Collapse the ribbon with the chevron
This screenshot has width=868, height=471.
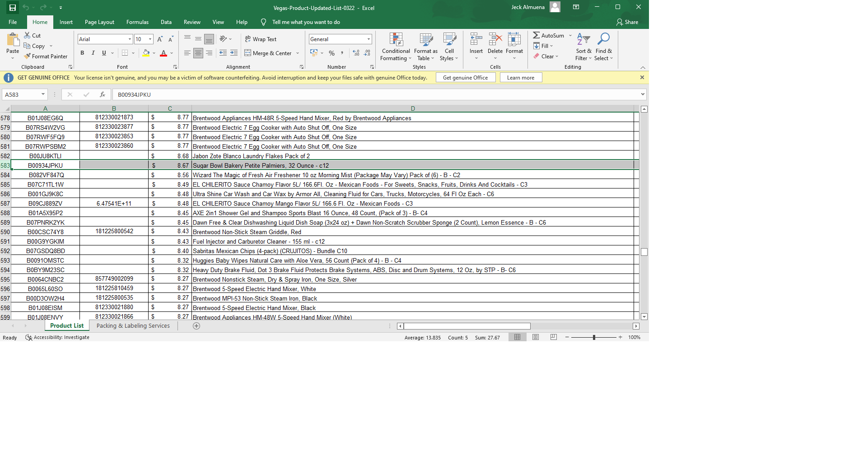(x=643, y=67)
